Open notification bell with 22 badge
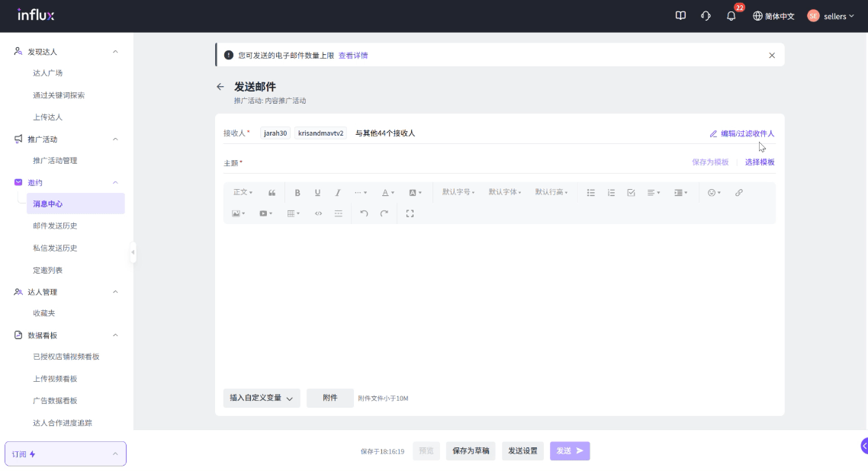 (x=731, y=16)
